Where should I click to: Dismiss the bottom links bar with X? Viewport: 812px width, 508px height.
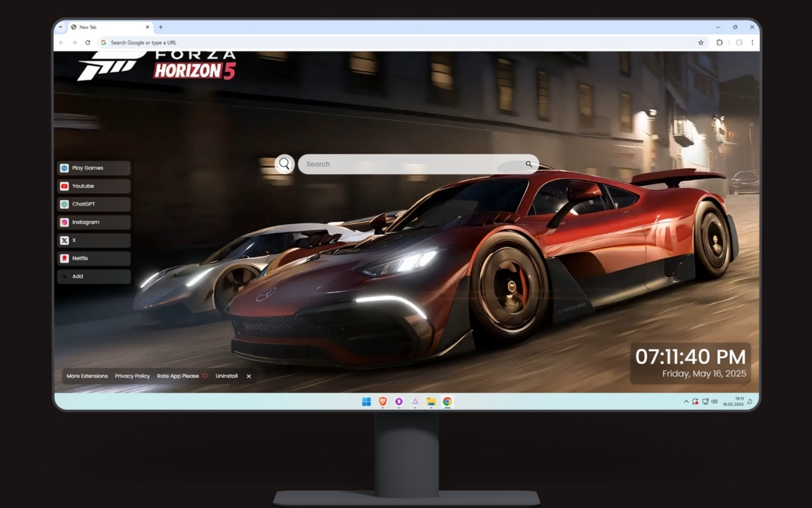[x=249, y=376]
